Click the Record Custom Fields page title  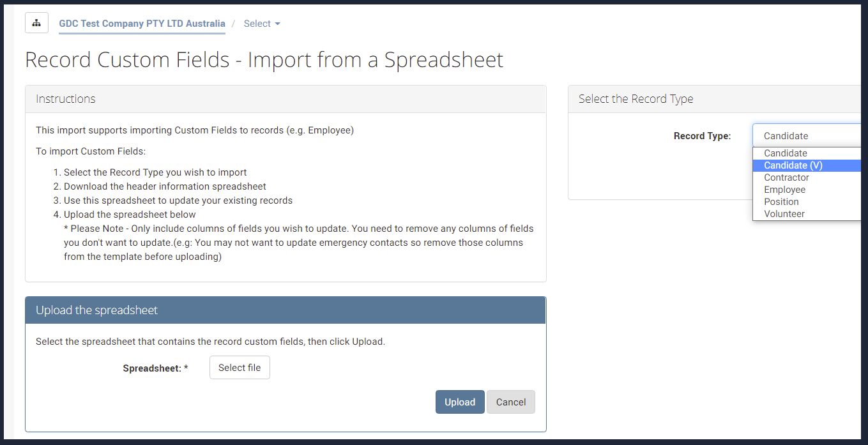click(264, 59)
